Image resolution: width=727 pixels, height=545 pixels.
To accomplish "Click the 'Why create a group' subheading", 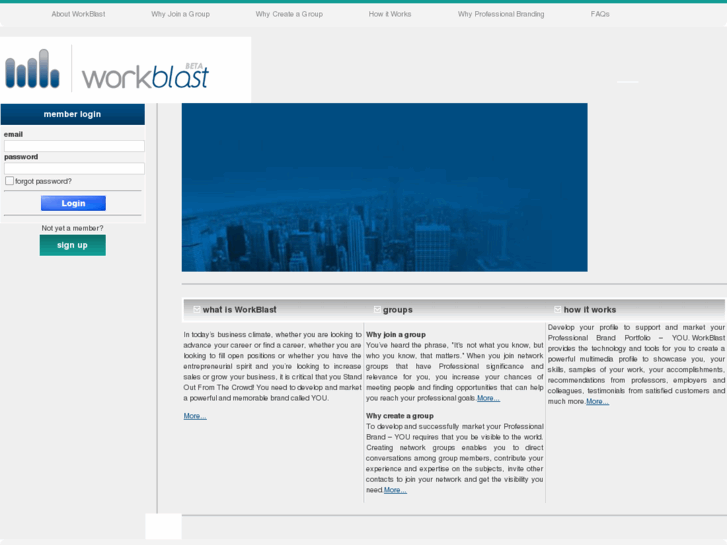I will point(400,416).
